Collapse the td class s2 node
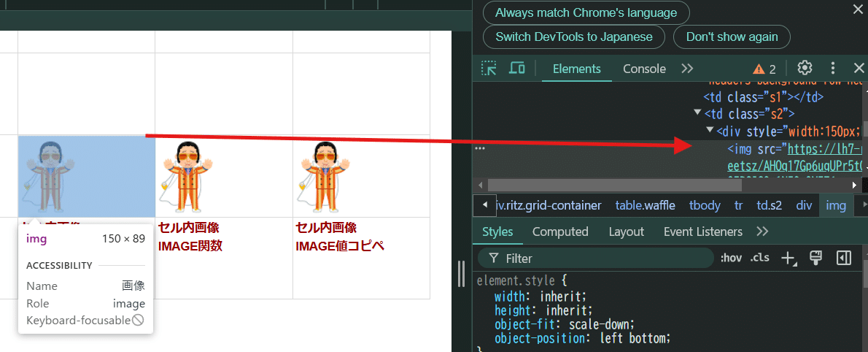The image size is (868, 352). click(697, 114)
